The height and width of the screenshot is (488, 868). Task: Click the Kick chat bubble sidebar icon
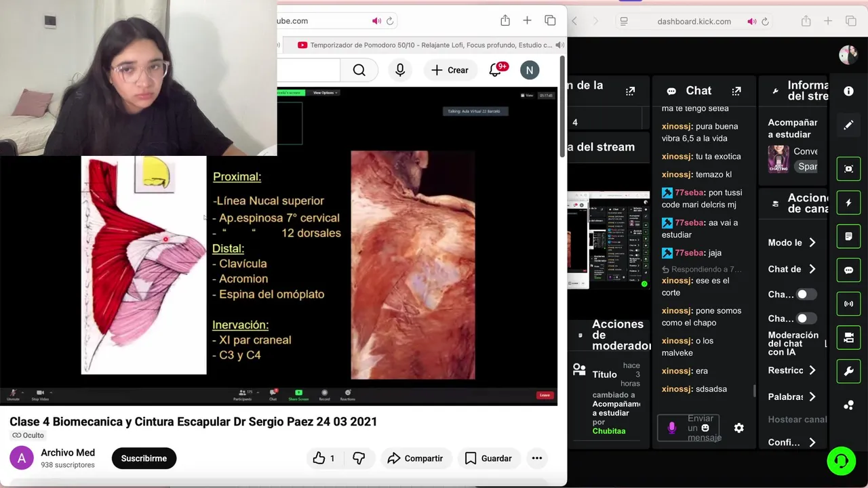click(x=848, y=270)
